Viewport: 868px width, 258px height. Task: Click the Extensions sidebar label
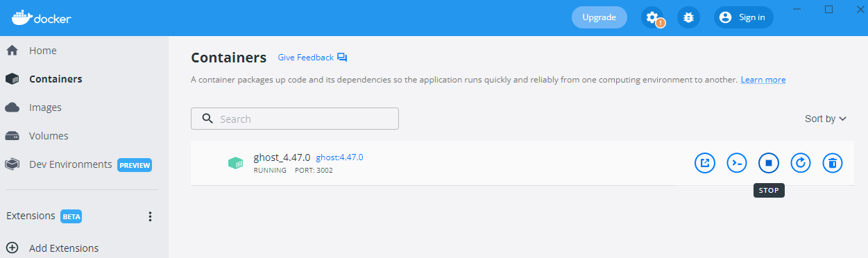click(31, 216)
